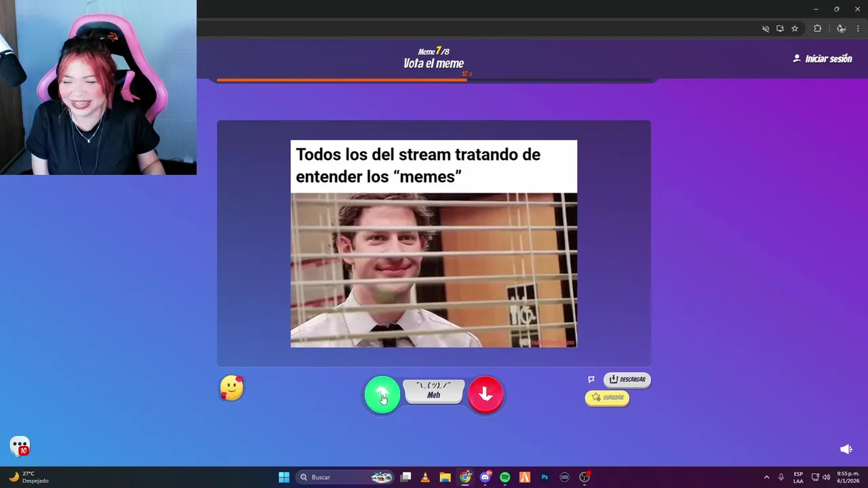The height and width of the screenshot is (488, 868).
Task: Click the 'Meme 7/8' counter text
Action: click(434, 52)
